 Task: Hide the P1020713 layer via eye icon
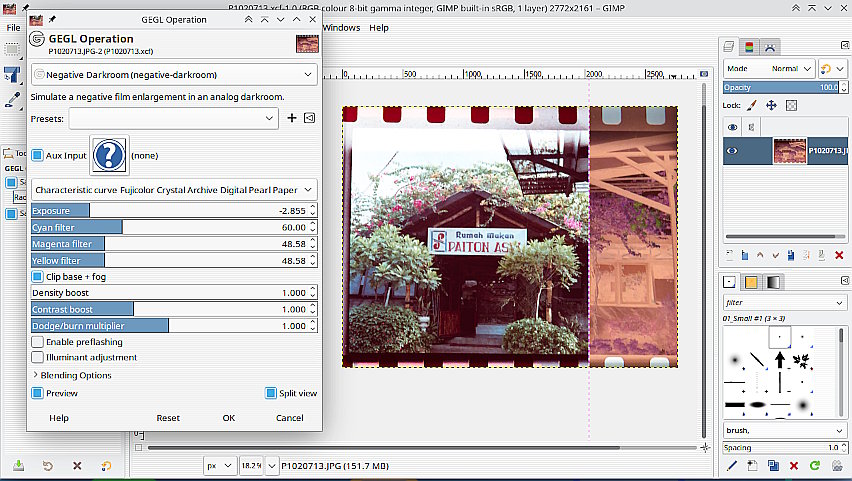pos(732,151)
